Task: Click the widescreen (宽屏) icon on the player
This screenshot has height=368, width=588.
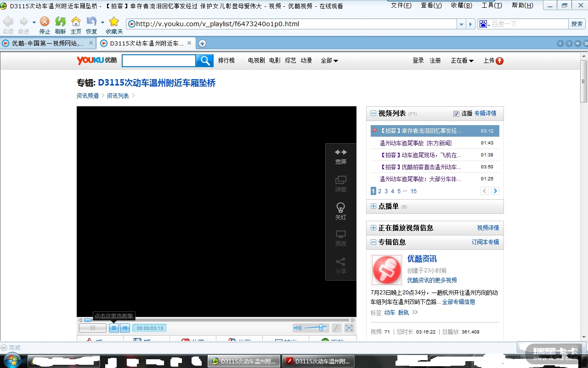Action: [340, 153]
